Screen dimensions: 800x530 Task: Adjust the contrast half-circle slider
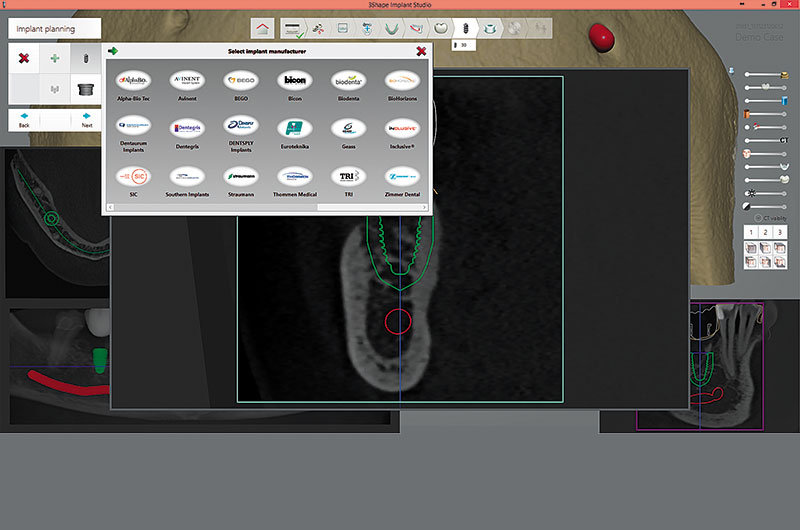(x=765, y=207)
